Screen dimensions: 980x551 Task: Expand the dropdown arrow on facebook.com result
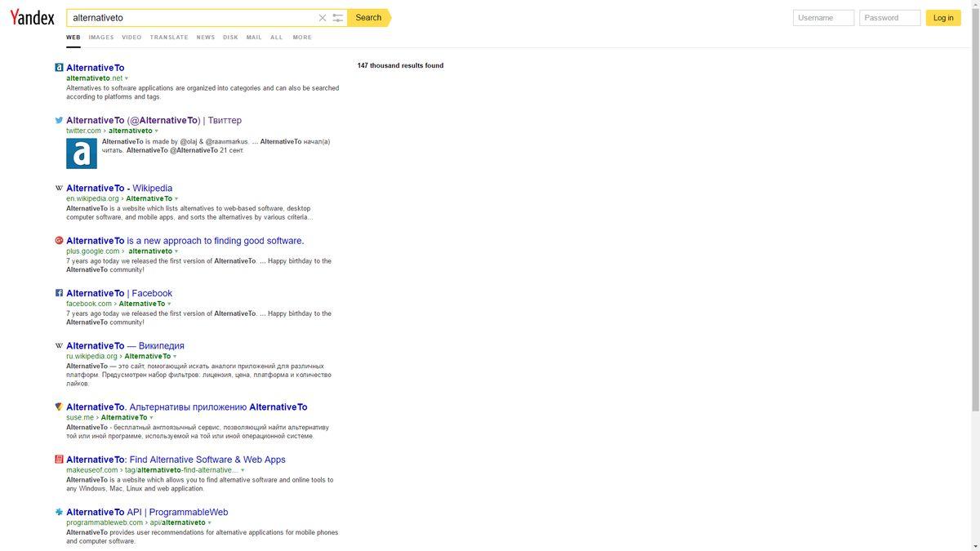pos(169,304)
